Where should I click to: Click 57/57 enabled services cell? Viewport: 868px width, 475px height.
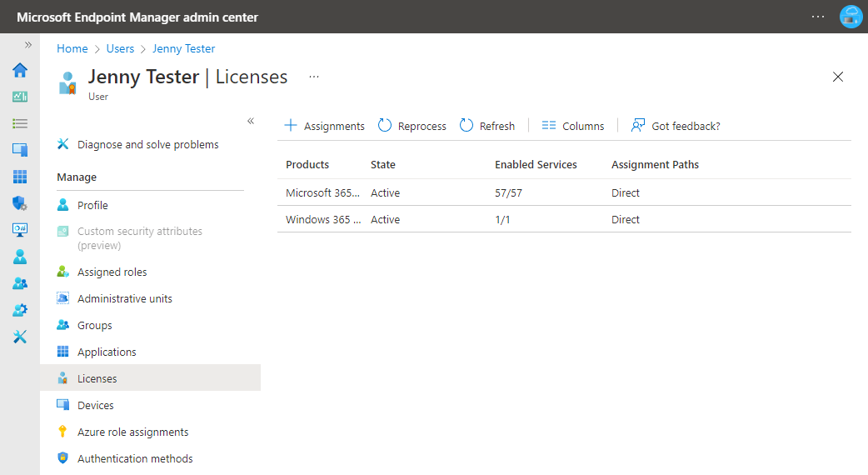[x=508, y=192]
